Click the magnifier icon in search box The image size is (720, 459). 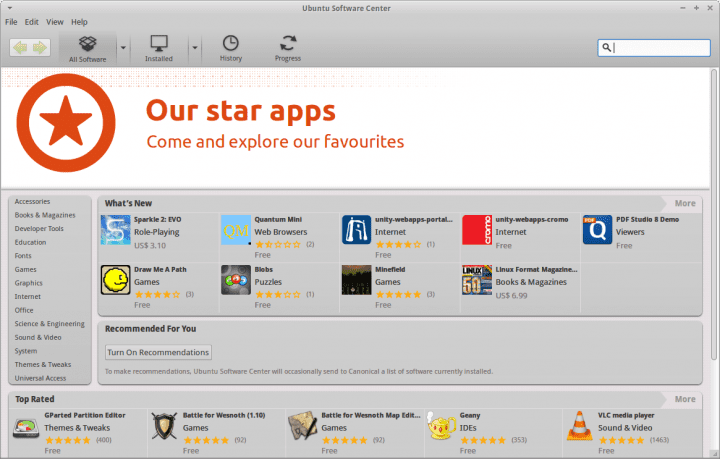pyautogui.click(x=606, y=47)
